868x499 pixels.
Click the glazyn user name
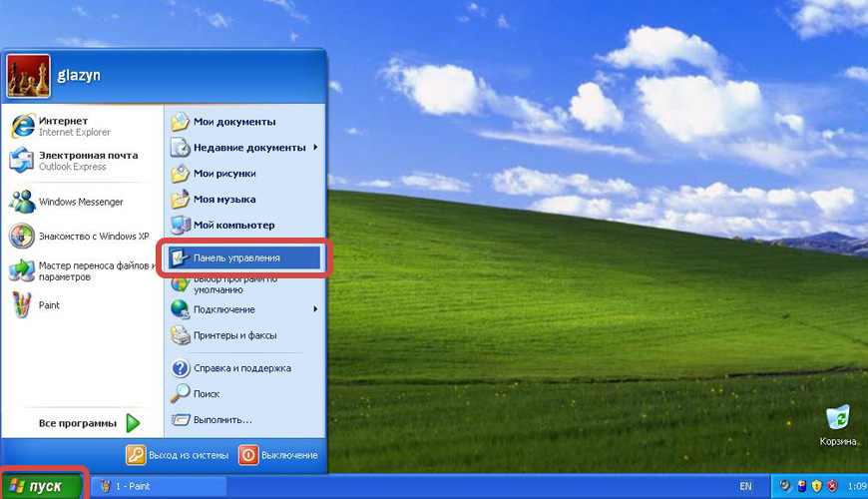(79, 75)
